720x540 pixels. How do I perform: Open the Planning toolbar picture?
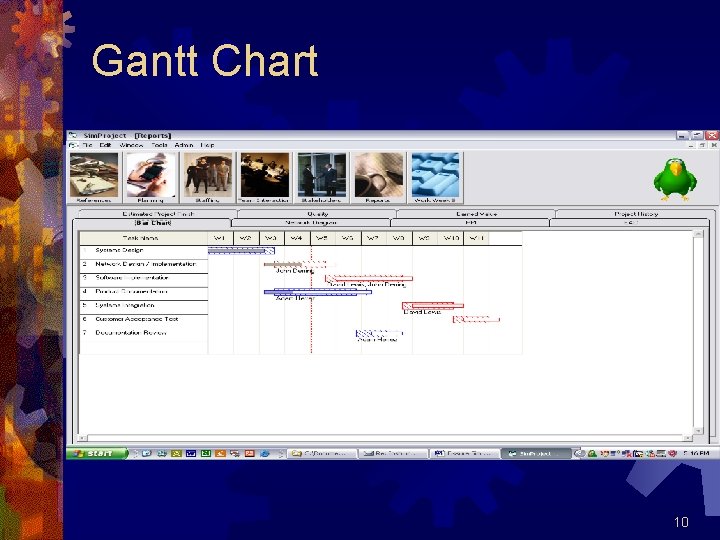point(151,178)
